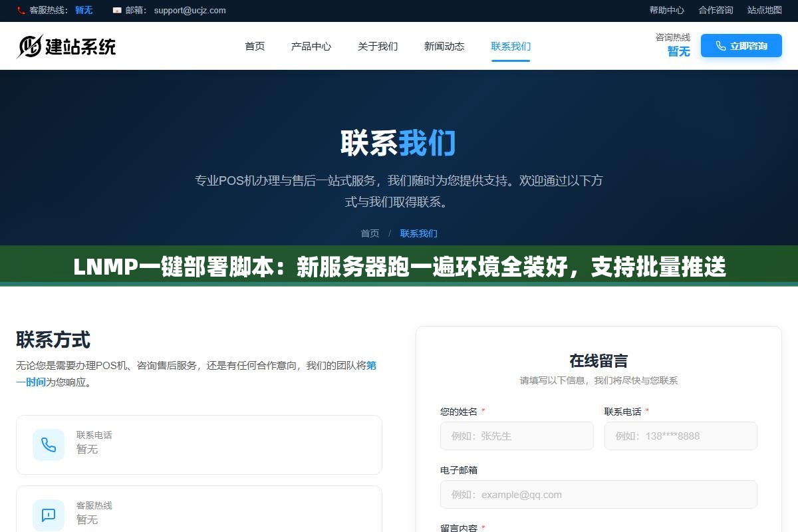Click the phone icon in 联系电话 card

pyautogui.click(x=49, y=445)
